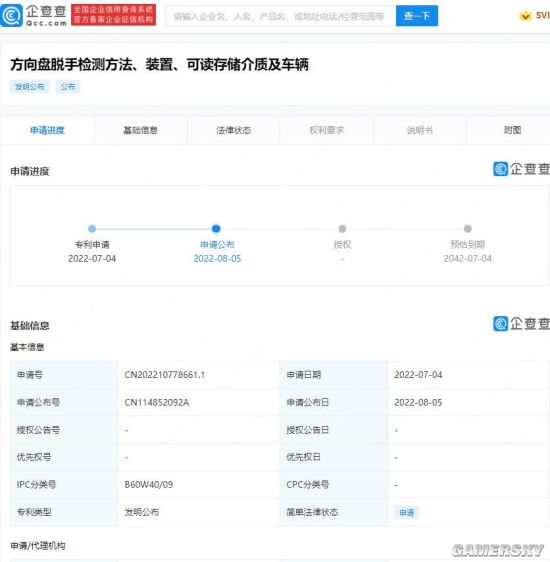This screenshot has width=550, height=562.
Task: Click the 基本信息 subsection heading
Action: [x=27, y=347]
